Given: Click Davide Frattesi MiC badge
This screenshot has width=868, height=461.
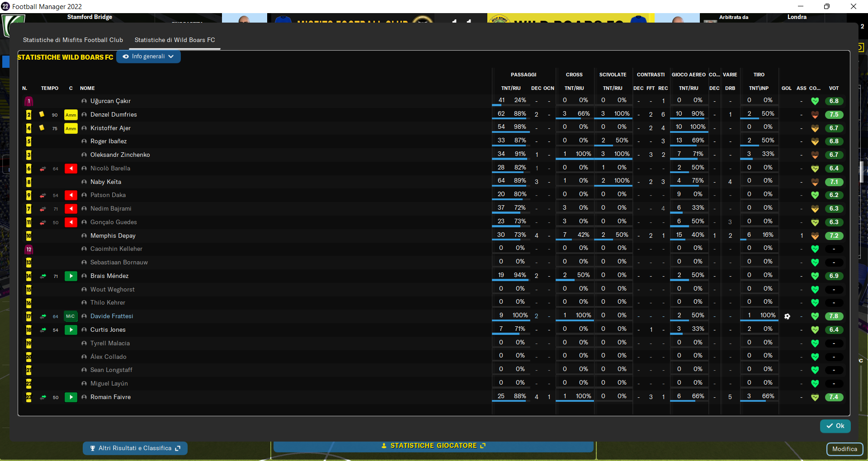Looking at the screenshot, I should [x=71, y=316].
